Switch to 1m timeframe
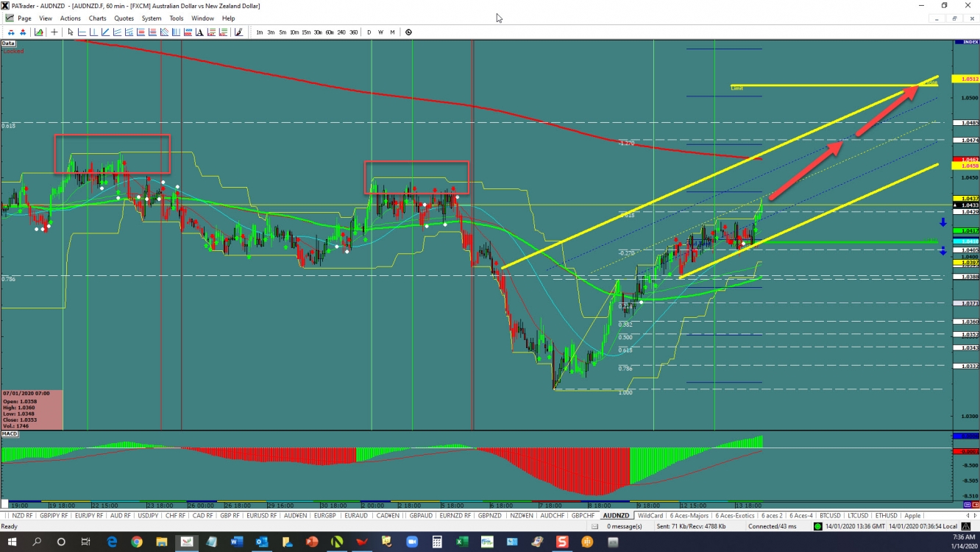The image size is (980, 552). coord(260,32)
